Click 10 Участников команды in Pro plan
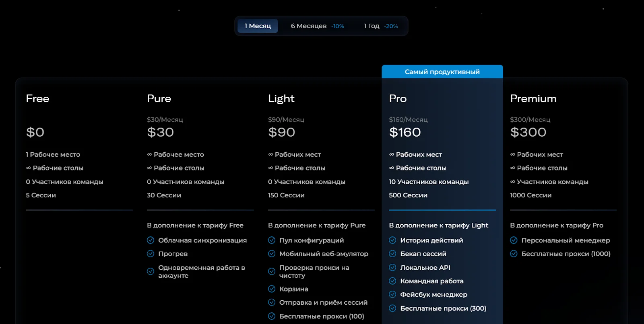Viewport: 644px width, 324px height. point(429,182)
